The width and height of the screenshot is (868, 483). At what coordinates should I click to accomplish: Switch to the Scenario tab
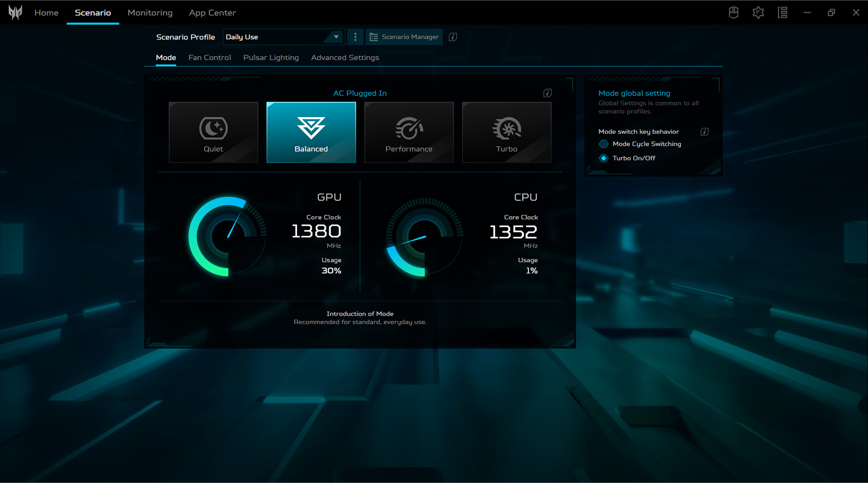coord(93,13)
